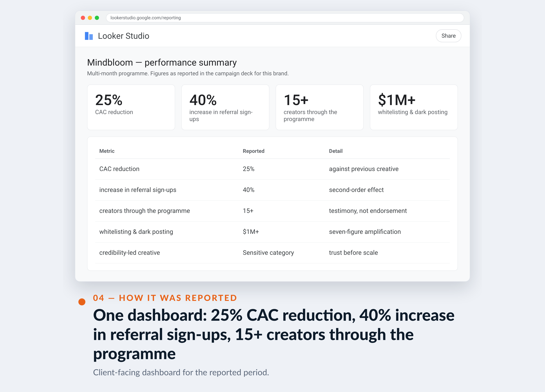Click the 40% table cell
This screenshot has width=545, height=392.
point(248,190)
